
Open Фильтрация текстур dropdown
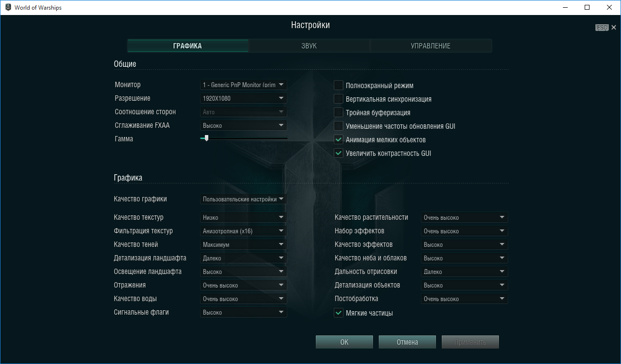pos(244,231)
